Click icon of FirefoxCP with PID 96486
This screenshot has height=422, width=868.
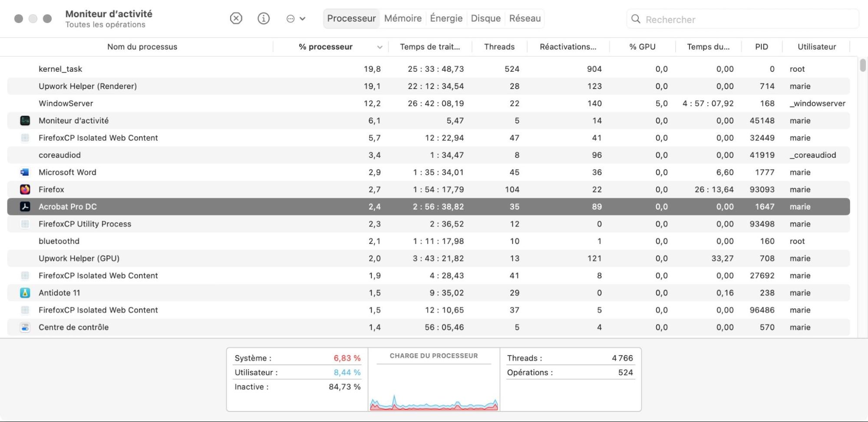coord(25,310)
